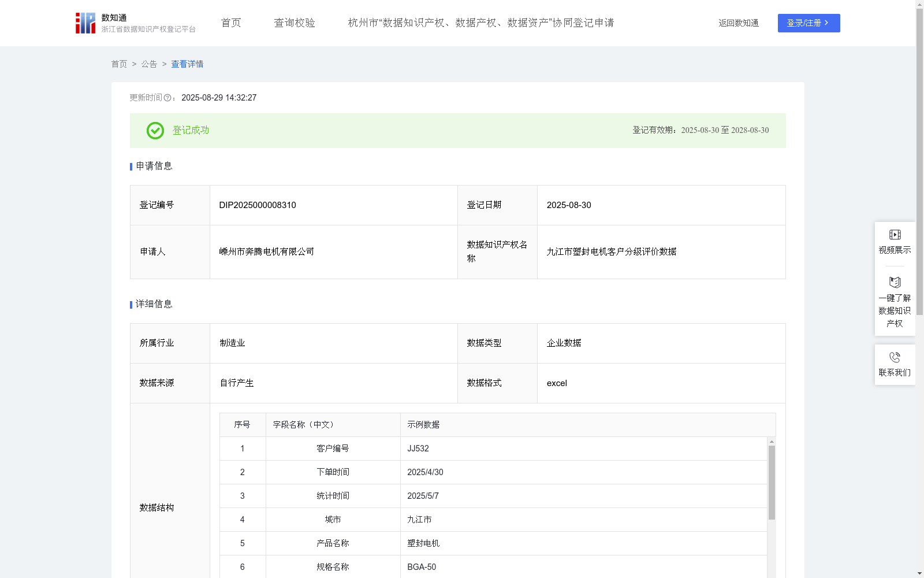Click applicant 嵊州市奔腾电机有限公司
Screen dimensions: 924x578
point(267,252)
